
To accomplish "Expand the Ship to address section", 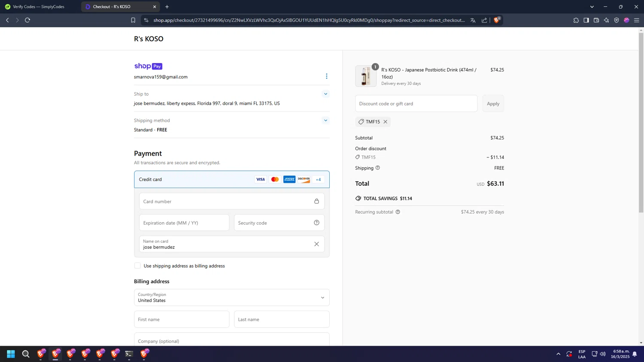I will pyautogui.click(x=325, y=94).
